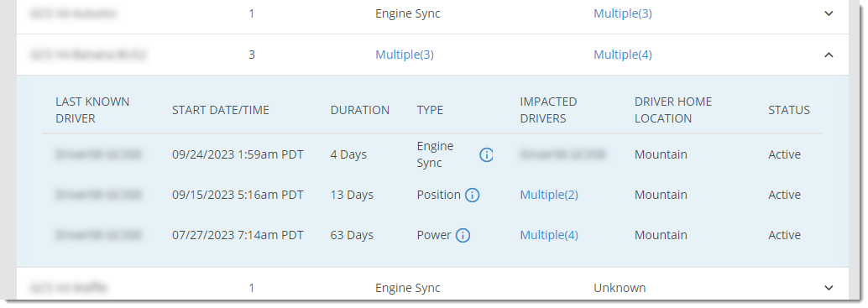Expand the bottom row with Unknown driver
This screenshot has width=868, height=308.
[829, 288]
